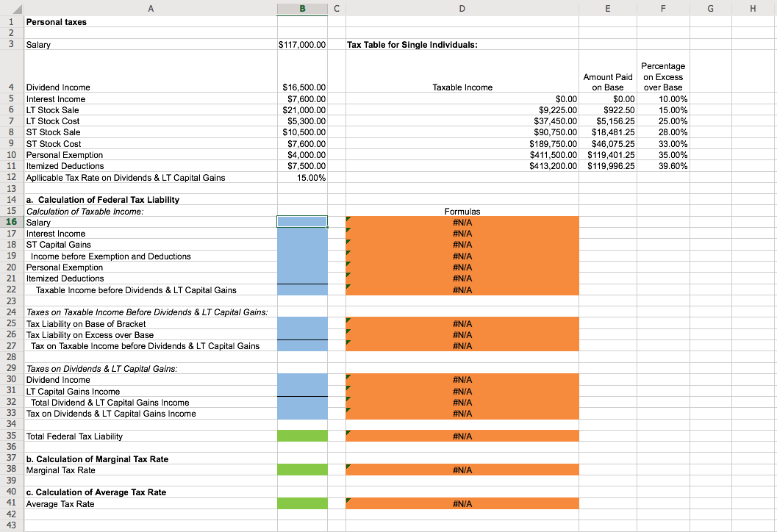Select column D header

(x=462, y=8)
